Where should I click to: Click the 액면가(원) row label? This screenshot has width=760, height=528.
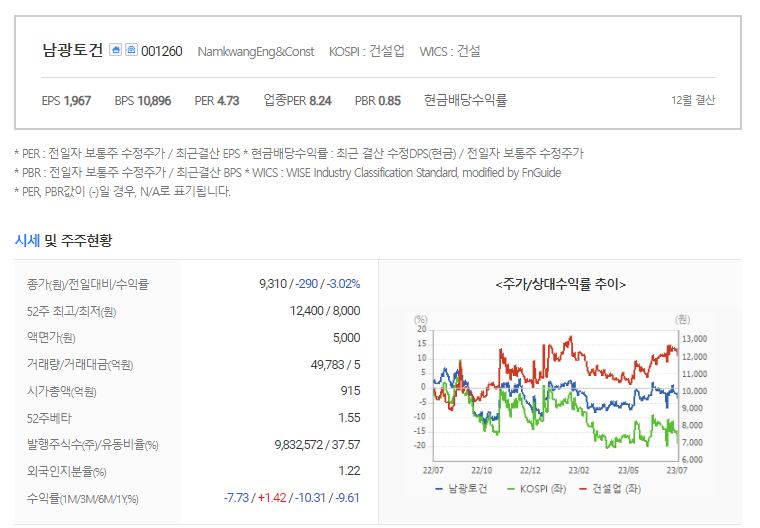[51, 338]
